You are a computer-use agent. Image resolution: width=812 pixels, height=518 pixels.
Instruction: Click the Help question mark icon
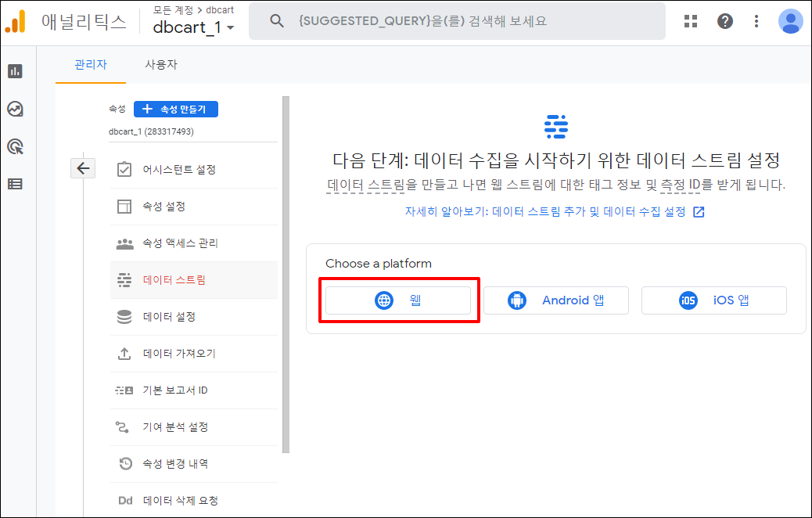tap(725, 21)
